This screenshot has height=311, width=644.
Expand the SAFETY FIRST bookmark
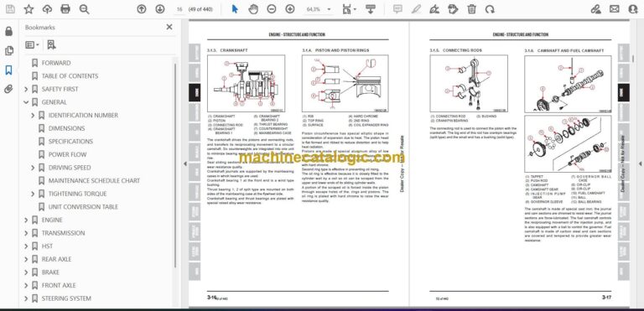[x=26, y=89]
